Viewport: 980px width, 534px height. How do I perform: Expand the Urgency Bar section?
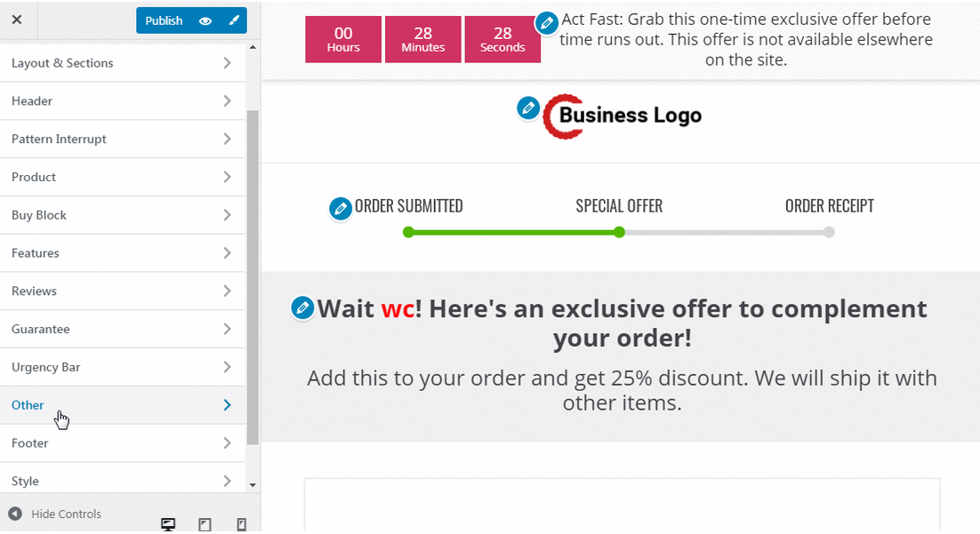click(x=123, y=367)
